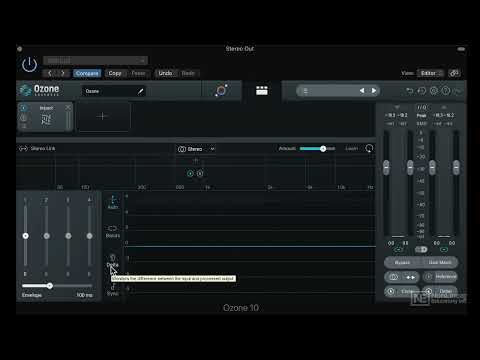Click the left output gain fader
480x360 pixels.
[x=432, y=167]
